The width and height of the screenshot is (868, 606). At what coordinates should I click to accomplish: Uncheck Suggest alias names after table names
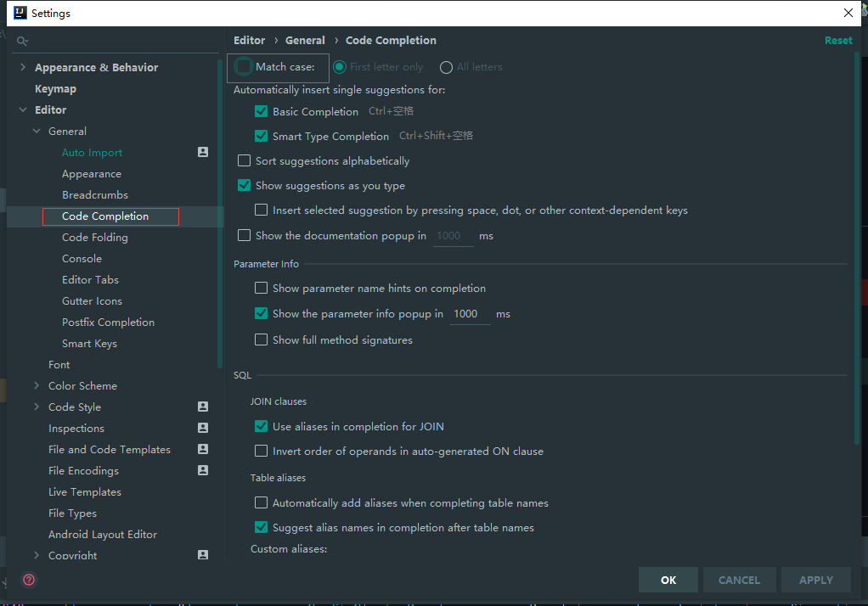(x=261, y=527)
